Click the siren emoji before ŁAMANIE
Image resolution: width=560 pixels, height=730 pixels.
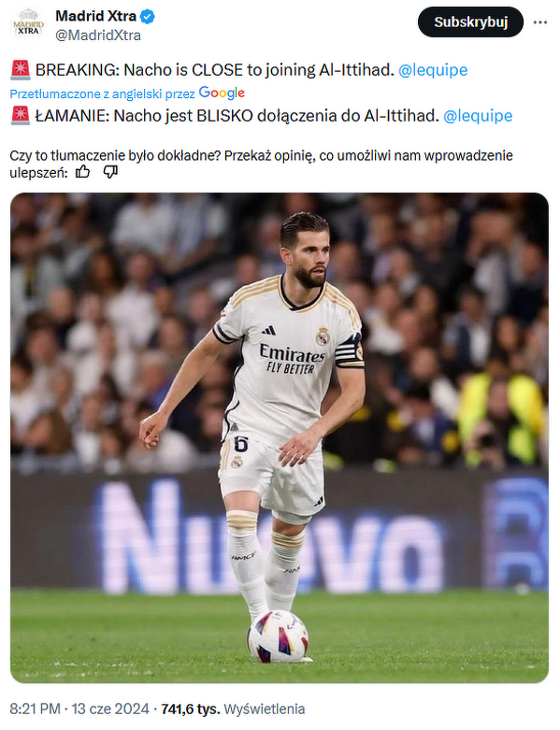coord(21,116)
